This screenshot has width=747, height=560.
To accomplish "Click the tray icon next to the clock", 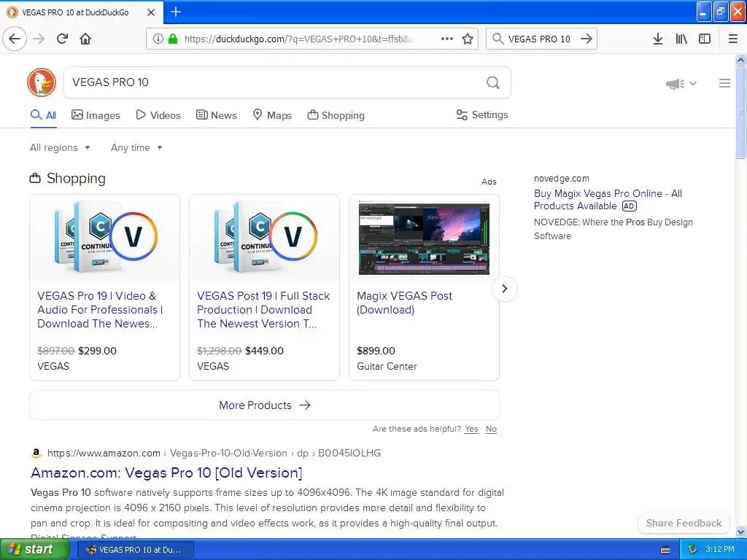I will (x=693, y=549).
